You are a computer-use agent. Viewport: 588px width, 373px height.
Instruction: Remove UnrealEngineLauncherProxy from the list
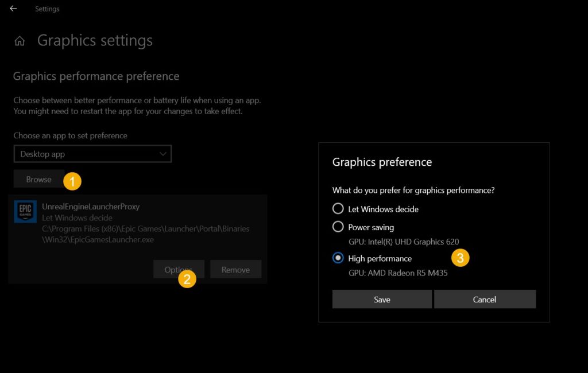pyautogui.click(x=235, y=270)
